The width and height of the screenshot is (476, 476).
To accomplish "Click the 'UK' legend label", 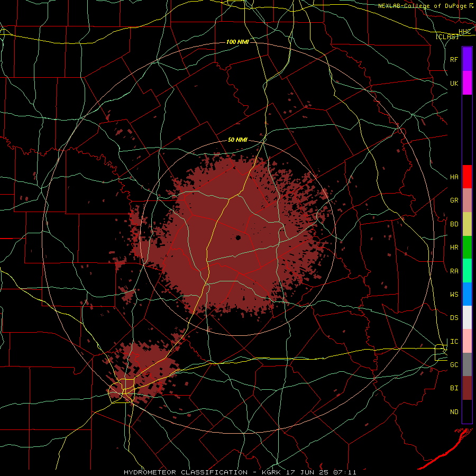I will tap(454, 83).
